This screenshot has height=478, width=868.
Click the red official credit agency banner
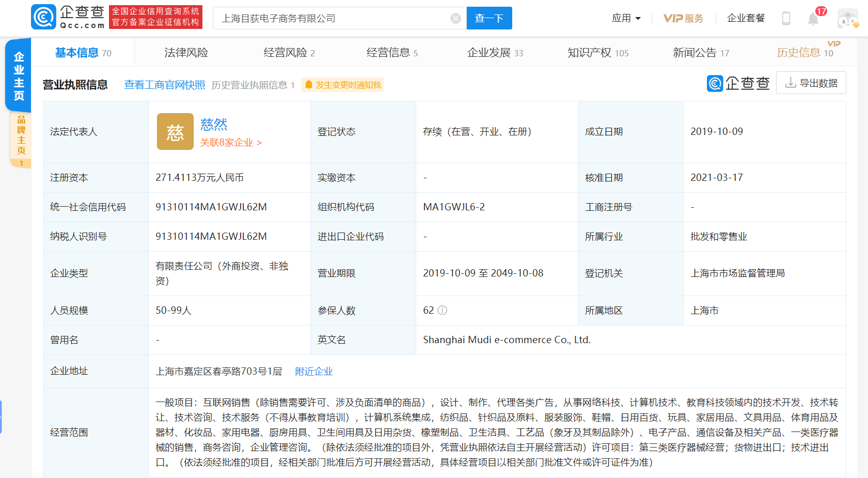(x=155, y=17)
